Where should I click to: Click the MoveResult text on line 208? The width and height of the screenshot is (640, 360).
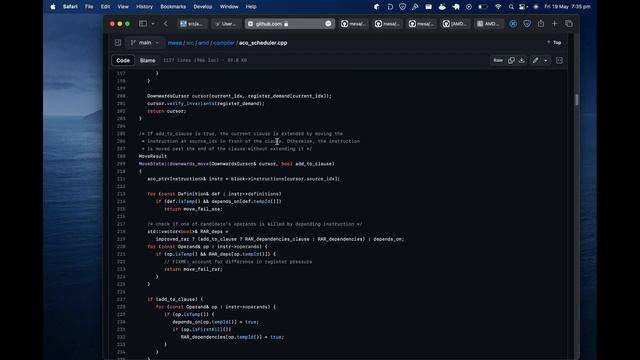coord(153,156)
